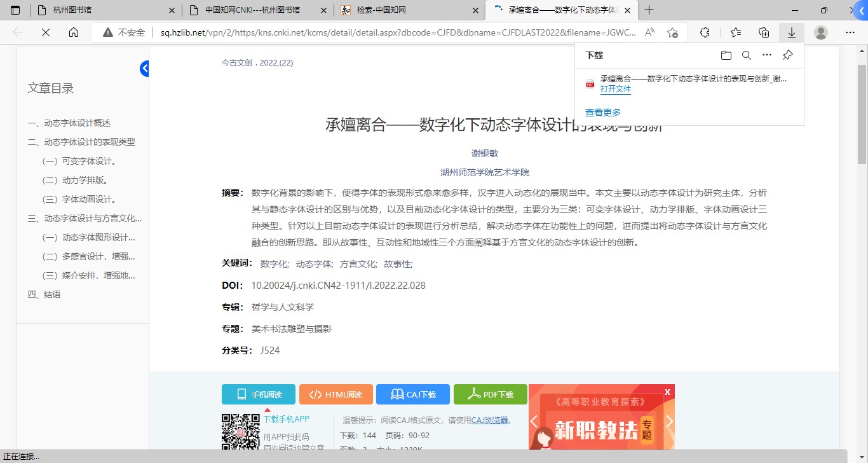Open author 谢银敏 link
The image size is (868, 463).
[x=485, y=153]
